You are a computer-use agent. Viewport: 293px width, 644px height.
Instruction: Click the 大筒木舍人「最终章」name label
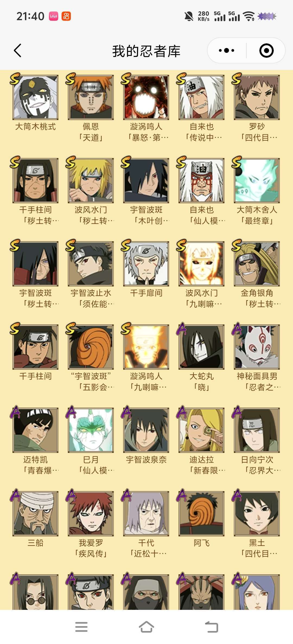coord(257,215)
